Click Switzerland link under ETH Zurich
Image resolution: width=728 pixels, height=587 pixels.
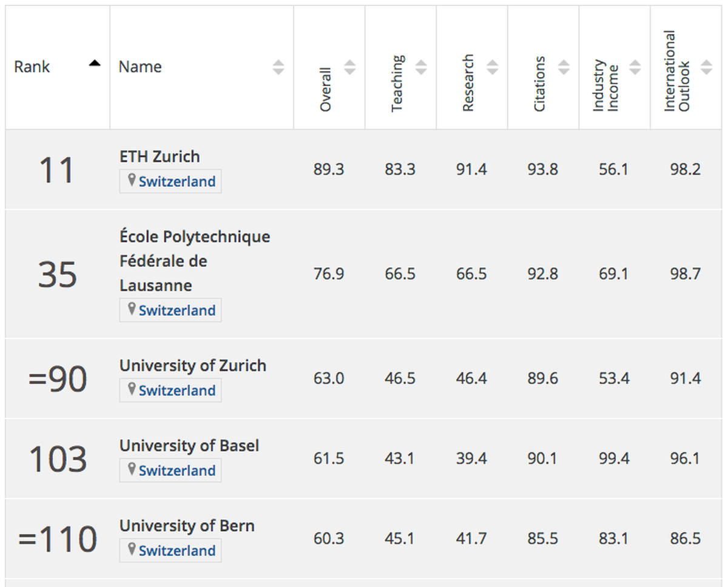click(177, 181)
